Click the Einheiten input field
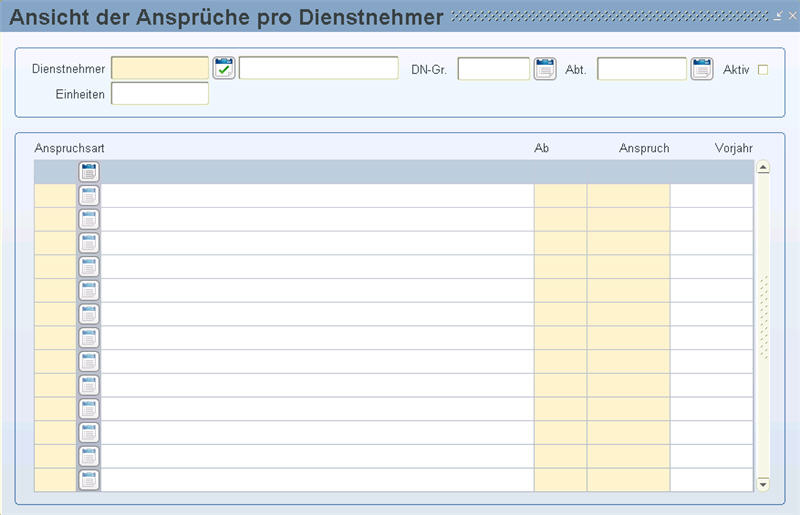The height and width of the screenshot is (515, 800). click(160, 93)
